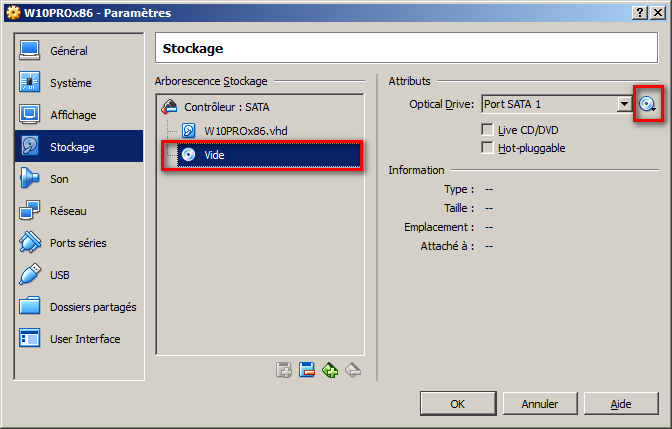672x429 pixels.
Task: Open the User Interface settings page
Action: tap(84, 339)
